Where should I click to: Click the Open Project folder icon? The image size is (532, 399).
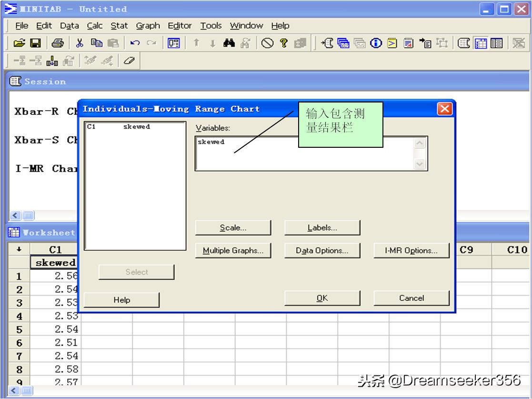click(x=20, y=43)
